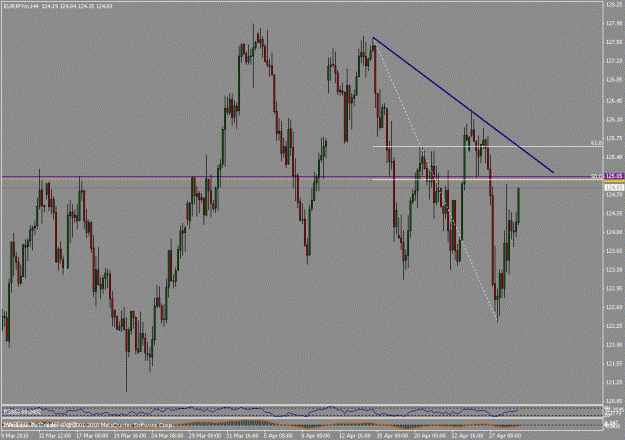Click the 24 Mar 08:00 time label
625x440 pixels.
(167, 436)
